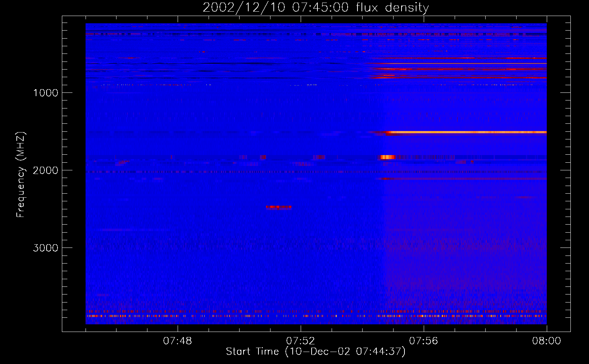
Task: Click the 08:00 time axis label
Action: click(x=546, y=341)
